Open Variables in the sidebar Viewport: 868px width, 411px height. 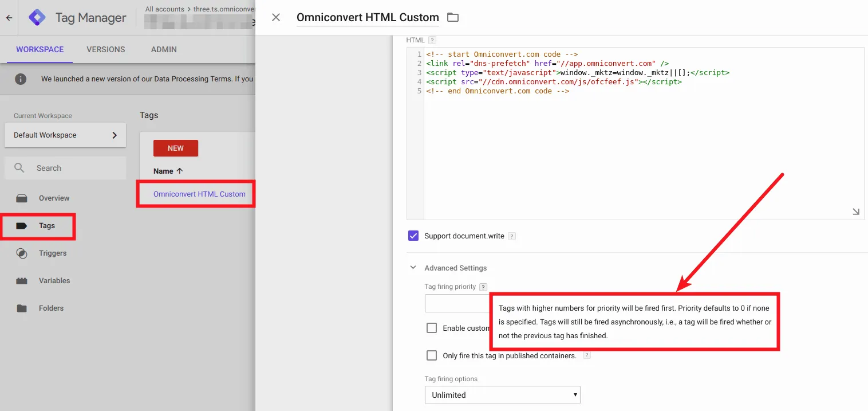(54, 281)
